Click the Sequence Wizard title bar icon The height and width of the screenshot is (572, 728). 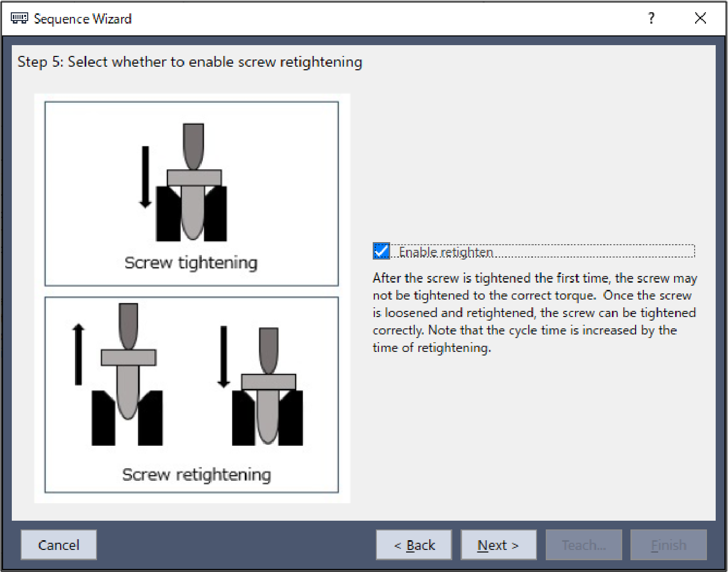(20, 18)
